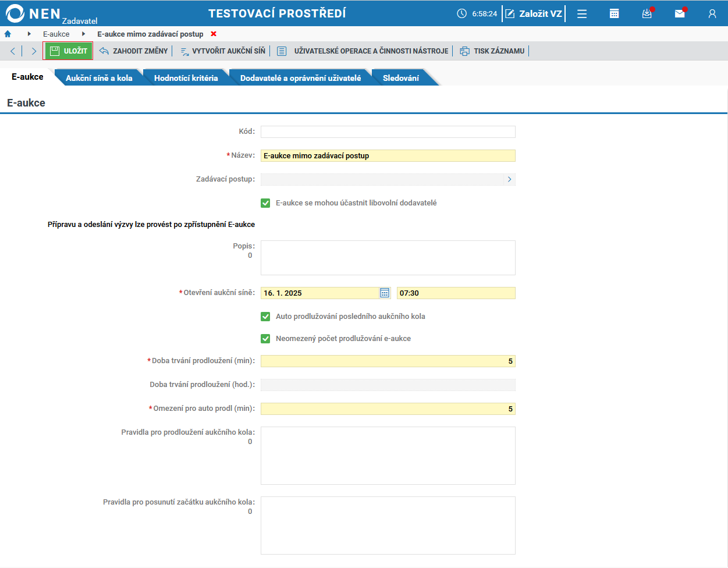Open Uživatelské operace a činnosti nástroje
728x568 pixels.
[x=363, y=51]
